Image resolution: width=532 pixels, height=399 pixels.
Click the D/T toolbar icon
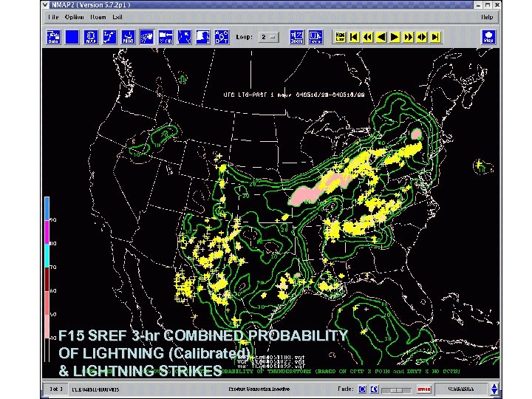(222, 37)
